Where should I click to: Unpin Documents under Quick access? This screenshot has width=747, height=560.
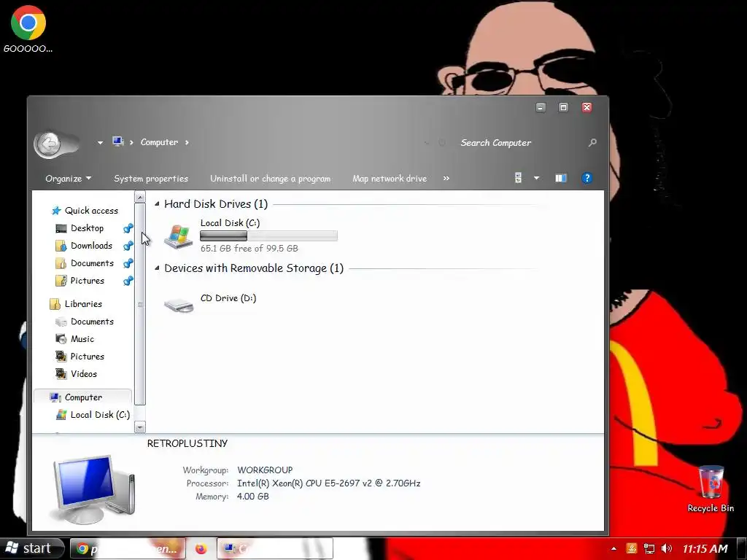[128, 263]
